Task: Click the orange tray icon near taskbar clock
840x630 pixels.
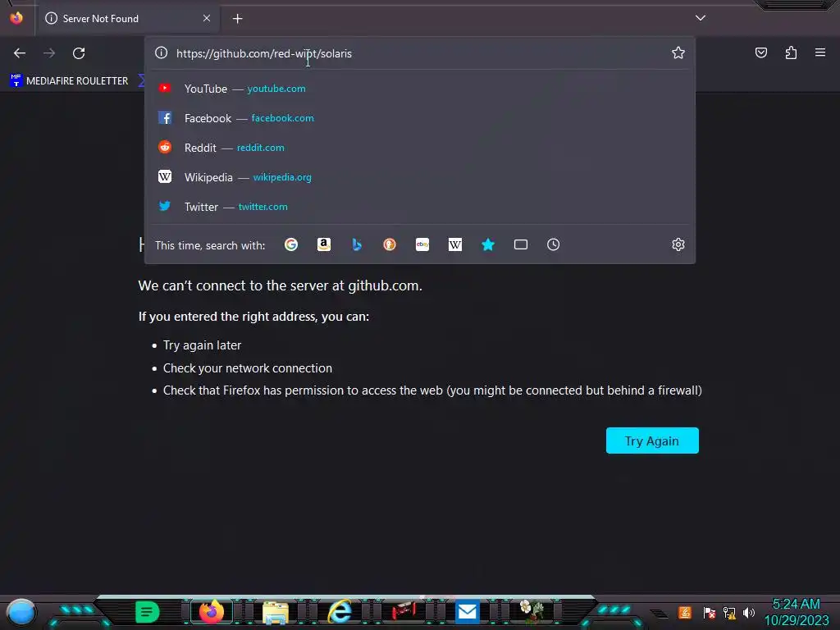Action: pyautogui.click(x=685, y=612)
